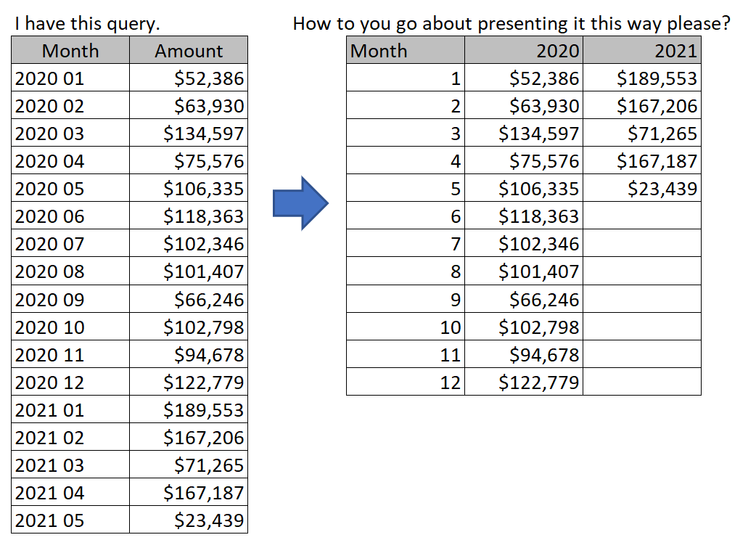Select the $122,779 cell under 2020 column
The image size is (756, 556).
click(524, 383)
